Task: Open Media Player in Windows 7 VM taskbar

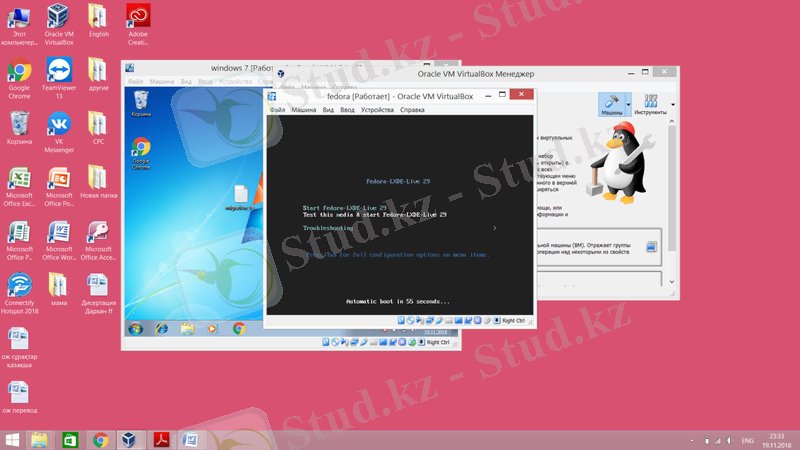Action: click(x=212, y=329)
